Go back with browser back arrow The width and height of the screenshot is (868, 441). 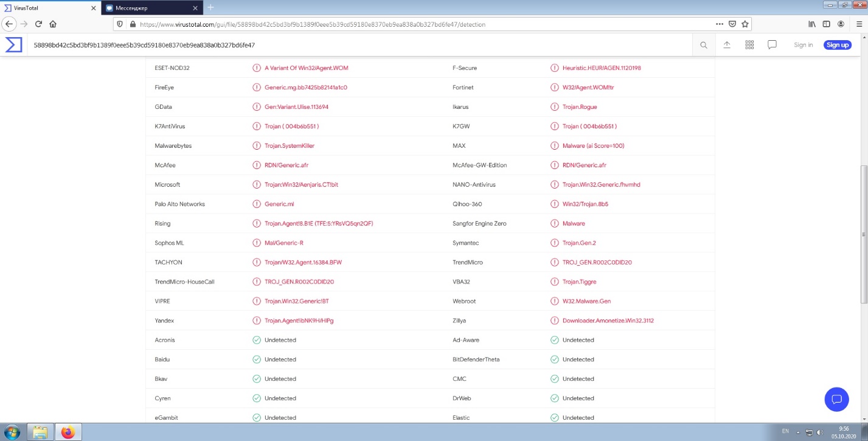(9, 24)
